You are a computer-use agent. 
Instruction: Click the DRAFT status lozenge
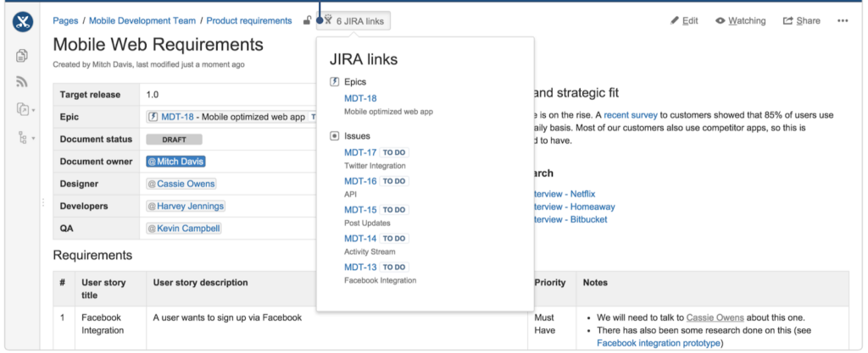pyautogui.click(x=174, y=140)
